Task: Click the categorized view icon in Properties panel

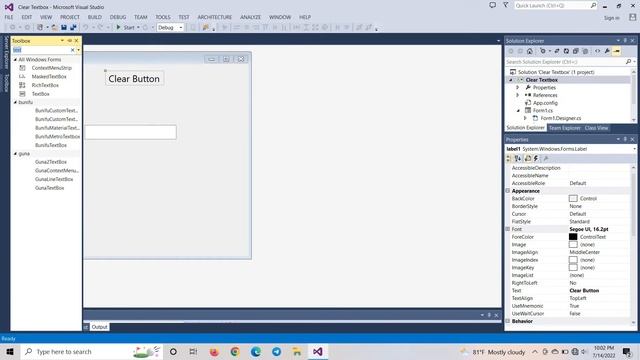Action: [x=509, y=158]
